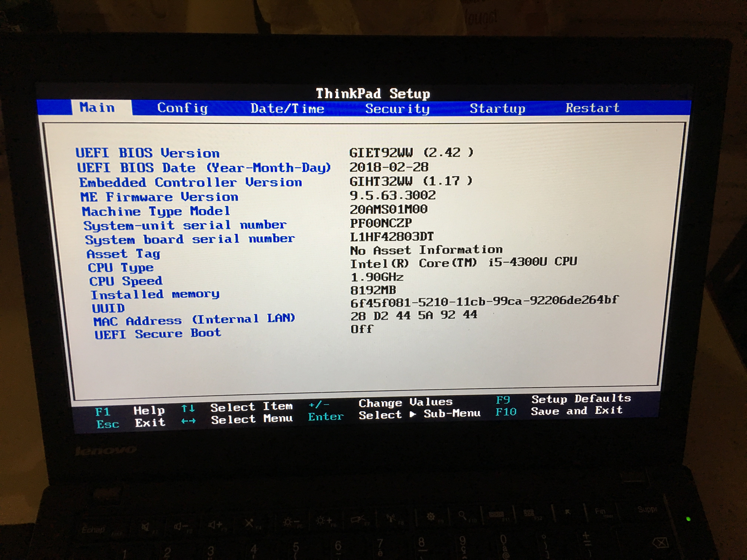Viewport: 747px width, 560px height.
Task: Open the Startup tab
Action: (497, 108)
